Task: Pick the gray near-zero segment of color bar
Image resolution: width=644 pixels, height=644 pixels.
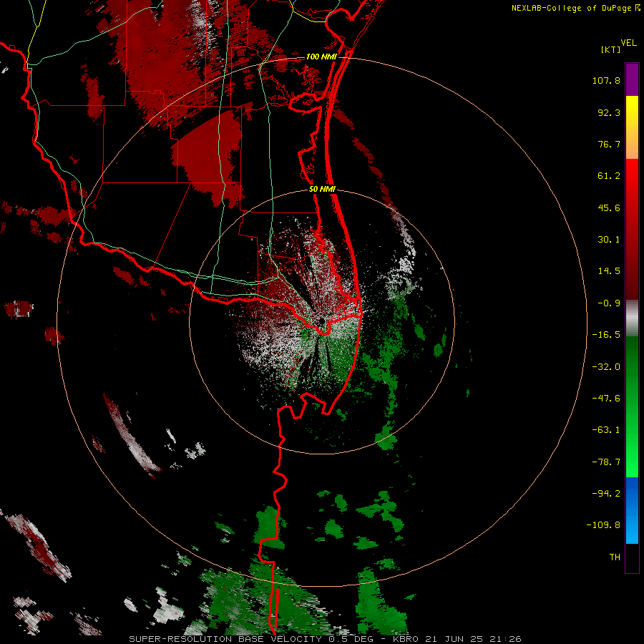Action: [632, 318]
